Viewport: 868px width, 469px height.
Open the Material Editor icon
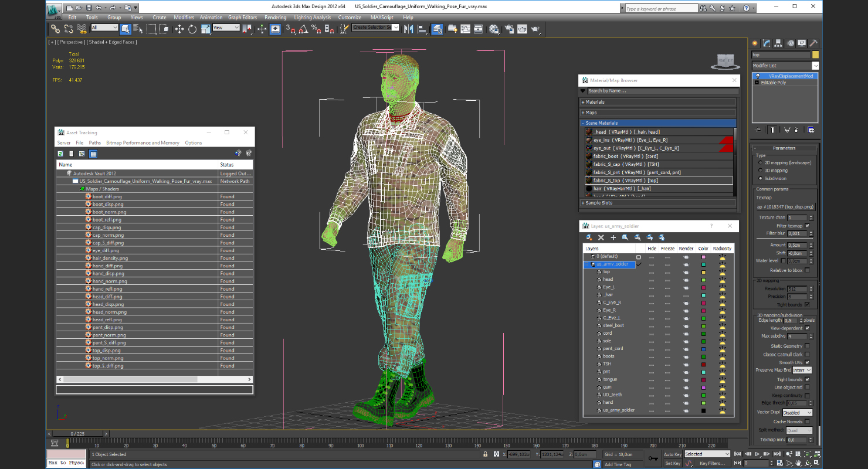point(494,29)
